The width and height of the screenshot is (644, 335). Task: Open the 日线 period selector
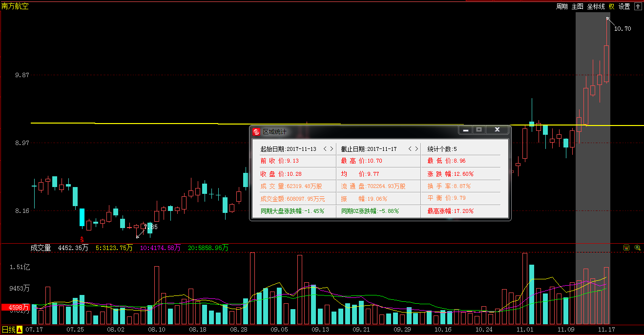(8, 330)
